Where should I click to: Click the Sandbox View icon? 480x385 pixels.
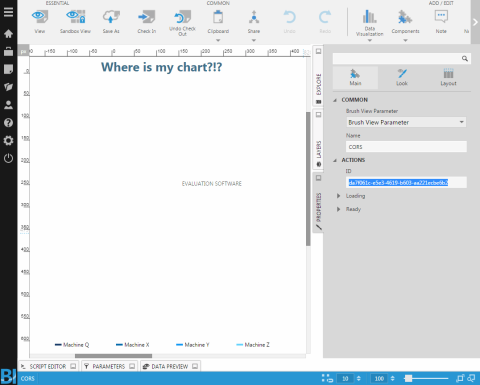[x=76, y=17]
